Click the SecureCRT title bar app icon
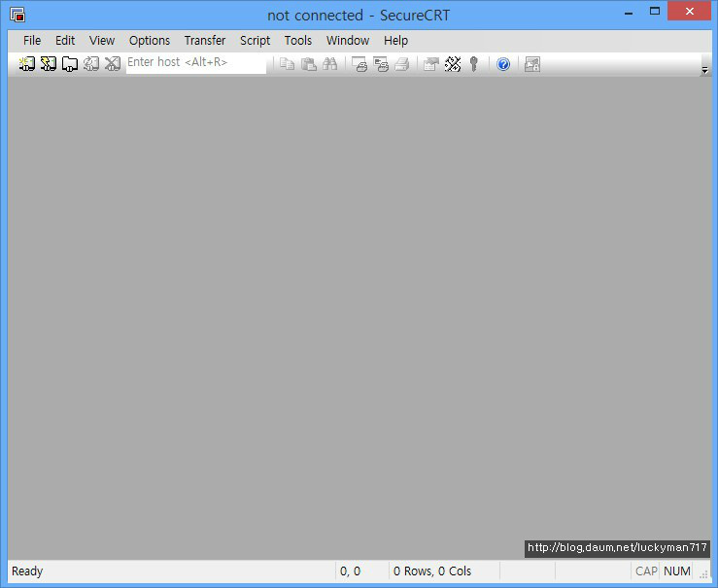 [17, 15]
